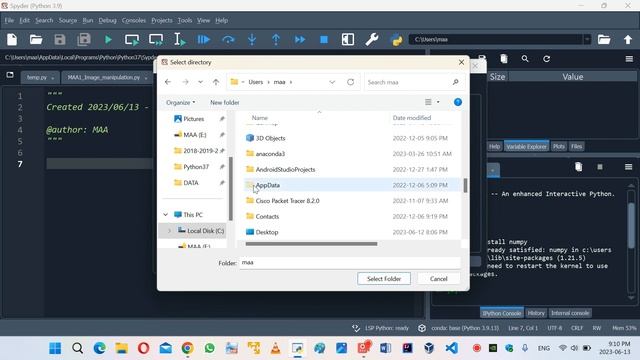Step over current line debug icon
The width and height of the screenshot is (640, 360).
pos(228,40)
